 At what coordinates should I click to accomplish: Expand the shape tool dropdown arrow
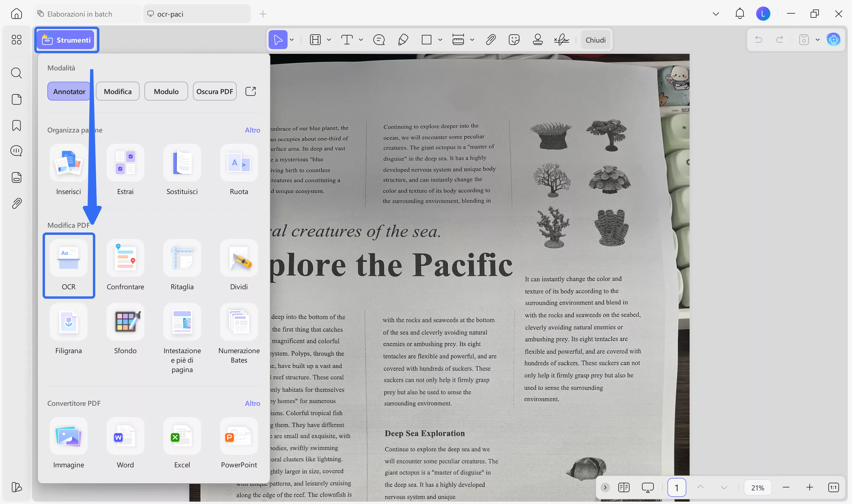(x=440, y=40)
